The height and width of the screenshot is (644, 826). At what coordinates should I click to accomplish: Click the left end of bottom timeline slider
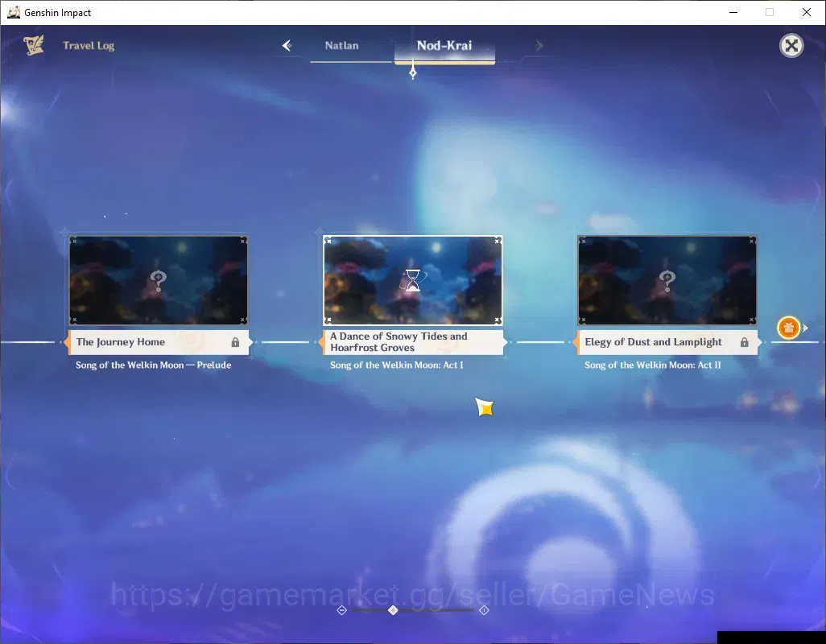(342, 610)
